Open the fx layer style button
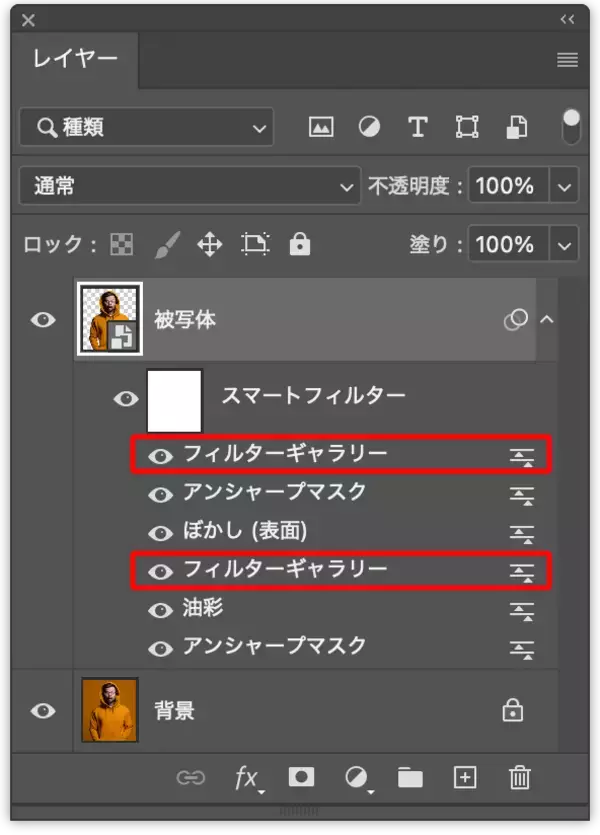 pyautogui.click(x=248, y=779)
